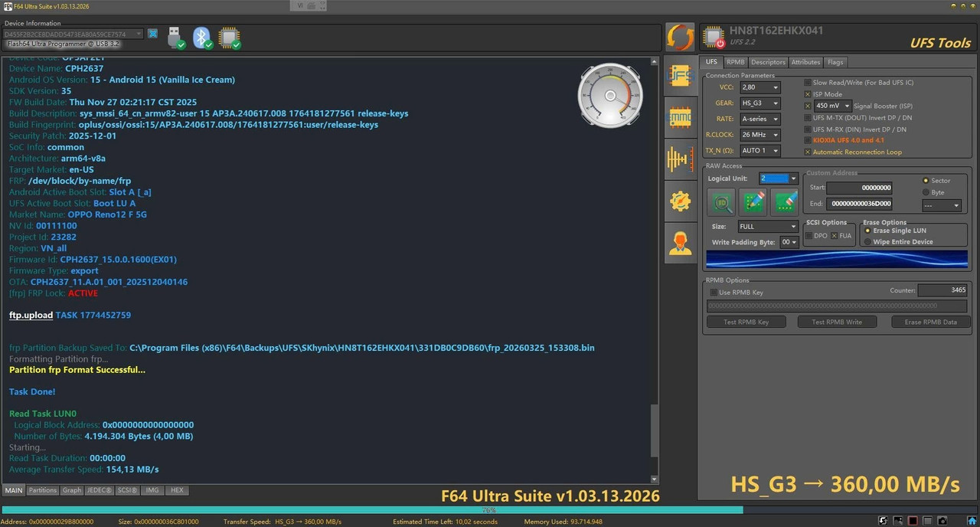The image size is (980, 527).
Task: Click the Read/identify magnifier chip icon
Action: click(x=721, y=202)
